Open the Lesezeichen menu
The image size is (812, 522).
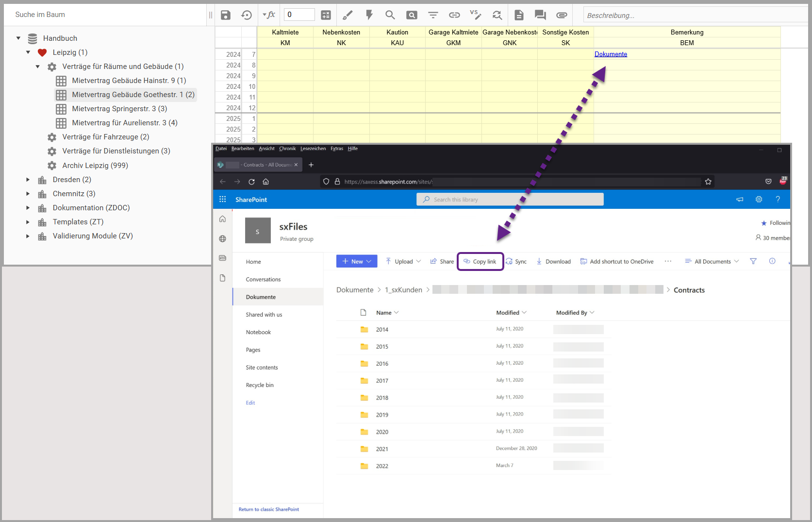pyautogui.click(x=313, y=149)
